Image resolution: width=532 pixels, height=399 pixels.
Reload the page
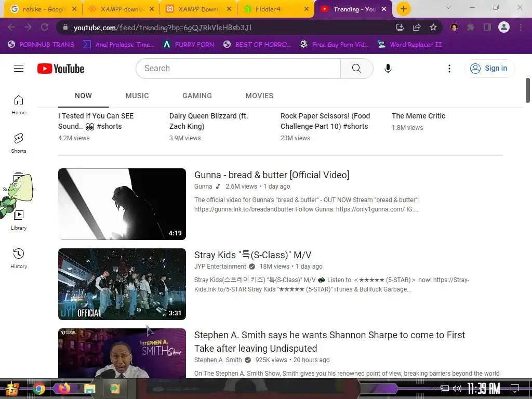coord(45,27)
